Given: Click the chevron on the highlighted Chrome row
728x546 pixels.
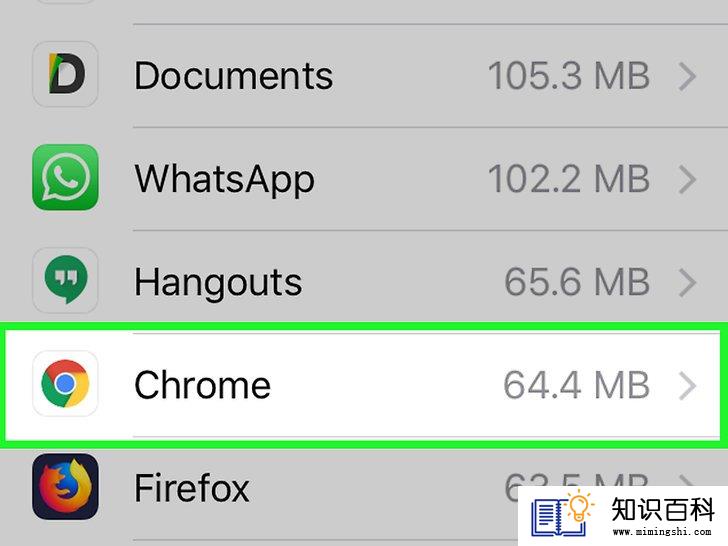Looking at the screenshot, I should coord(687,386).
